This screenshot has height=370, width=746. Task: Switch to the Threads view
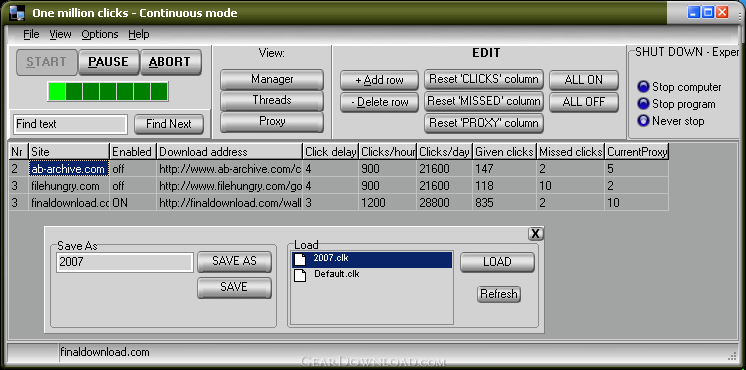272,100
